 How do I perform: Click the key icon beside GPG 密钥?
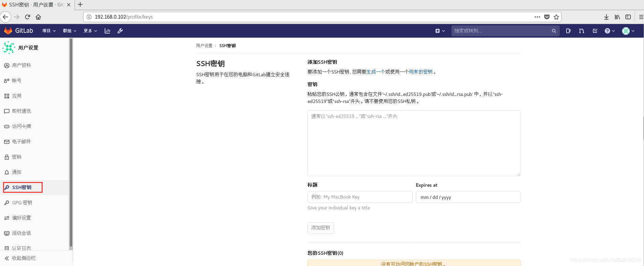pyautogui.click(x=7, y=203)
